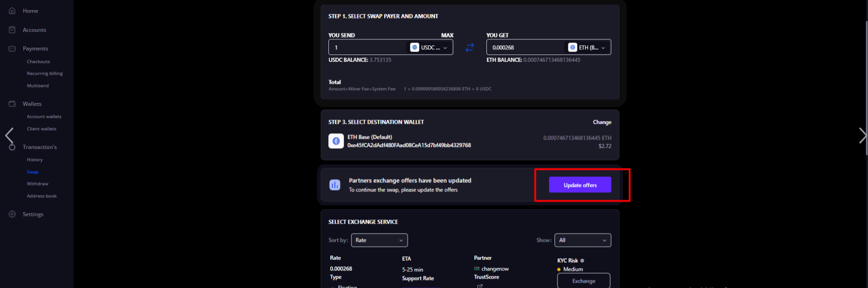The height and width of the screenshot is (288, 868).
Task: Expand the Show All filter dropdown
Action: [582, 240]
